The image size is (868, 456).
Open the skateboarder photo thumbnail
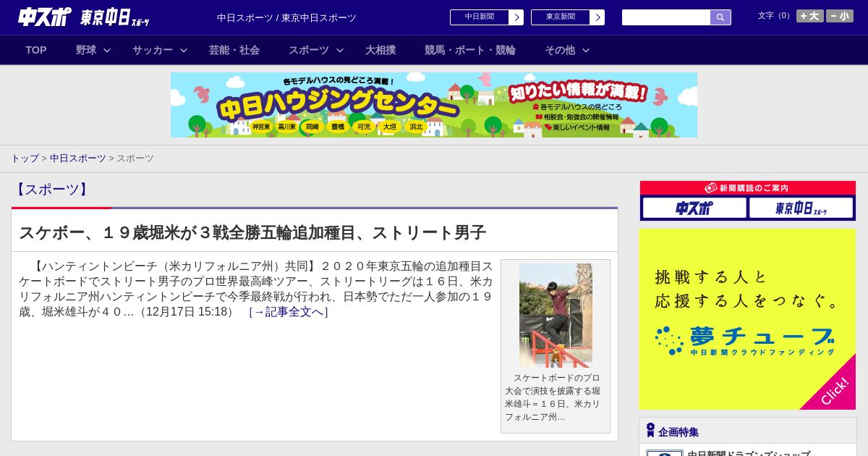(556, 316)
